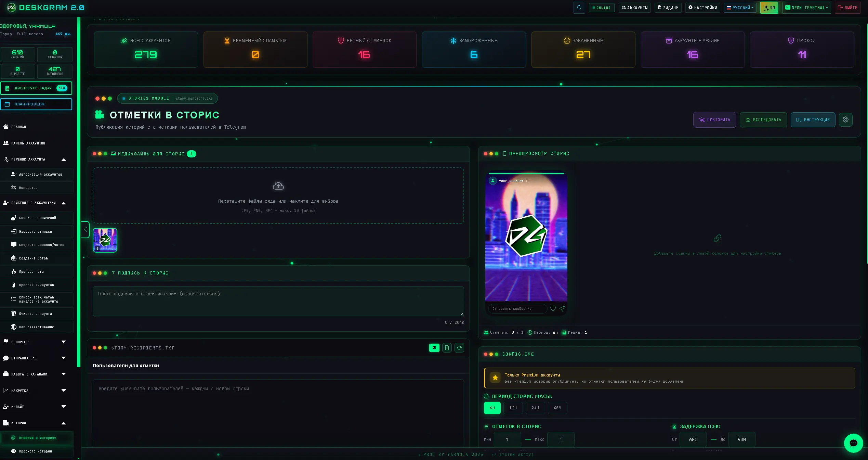Open the support chat bubble
868x460 pixels.
854,443
